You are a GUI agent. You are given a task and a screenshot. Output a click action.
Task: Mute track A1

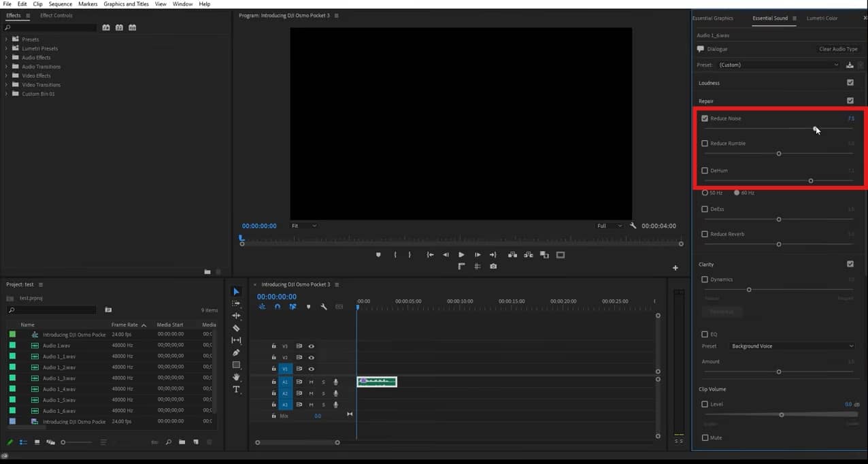[312, 382]
